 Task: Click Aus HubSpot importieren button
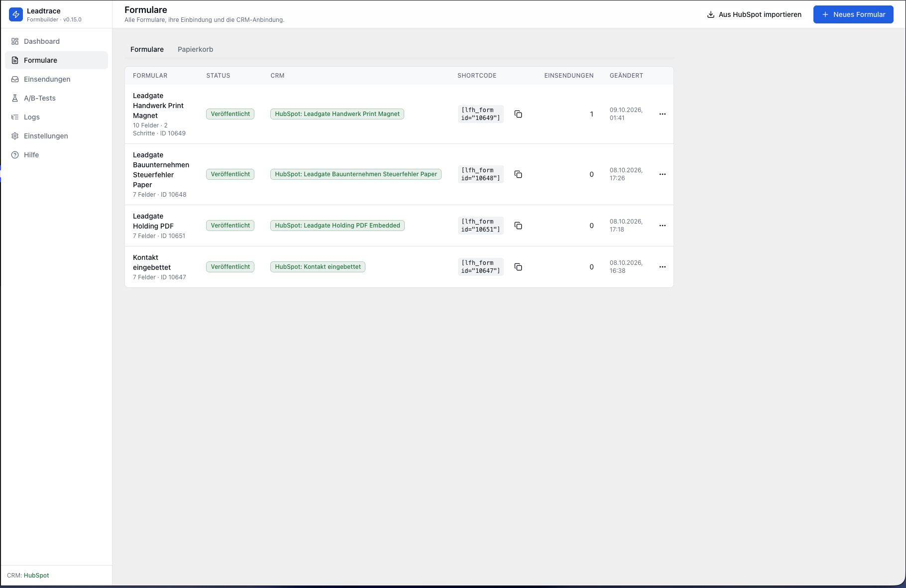click(x=754, y=14)
